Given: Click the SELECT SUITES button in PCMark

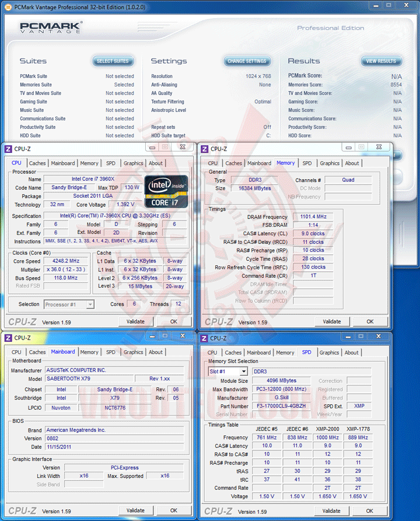Looking at the screenshot, I should [x=113, y=61].
